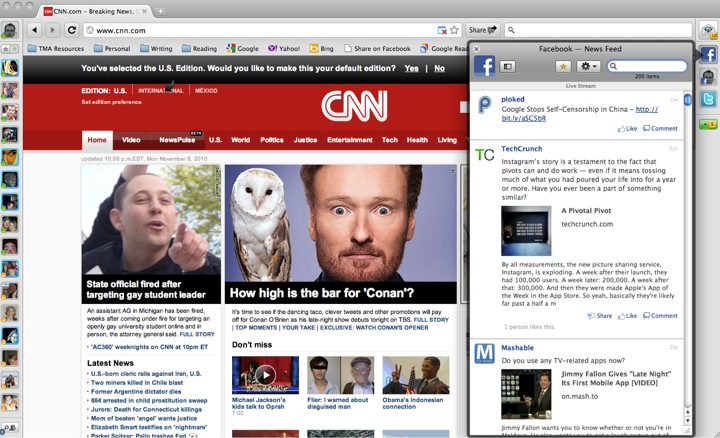Screen dimensions: 720x438
Task: Open the Writing bookmarks folder
Action: (x=155, y=48)
